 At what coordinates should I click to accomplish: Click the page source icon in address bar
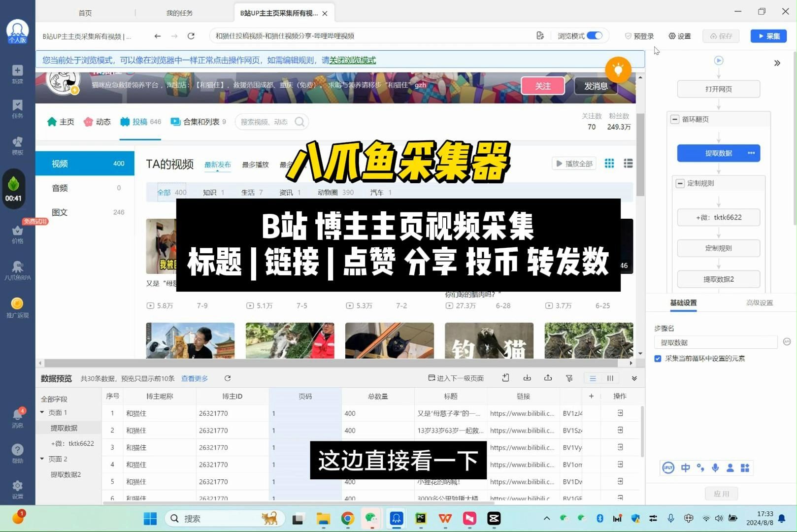pyautogui.click(x=540, y=35)
